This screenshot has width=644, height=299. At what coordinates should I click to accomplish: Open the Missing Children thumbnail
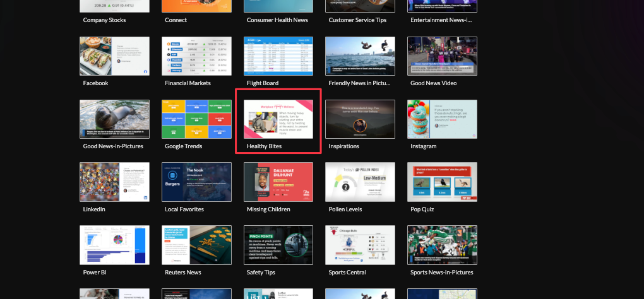click(x=278, y=182)
